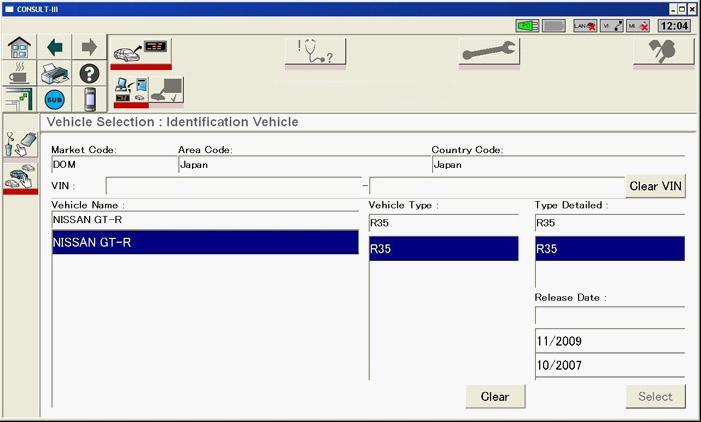701x422 pixels.
Task: Click the first VIN input field
Action: click(232, 186)
